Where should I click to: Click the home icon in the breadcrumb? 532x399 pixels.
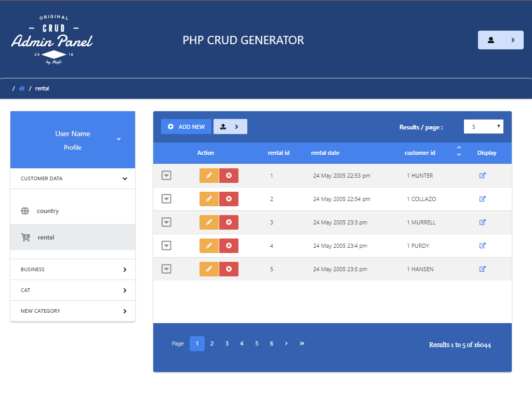pos(21,88)
